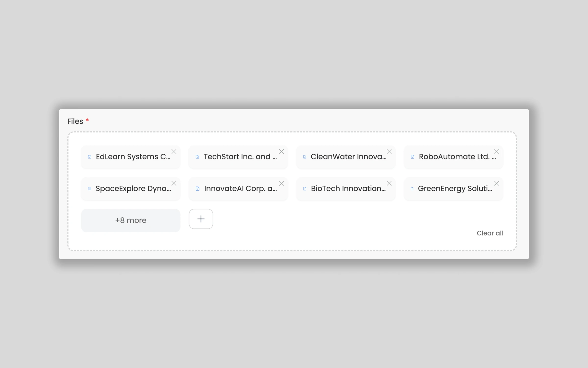Click the InnovateAI Corp. file icon
The width and height of the screenshot is (588, 368).
[x=197, y=189]
